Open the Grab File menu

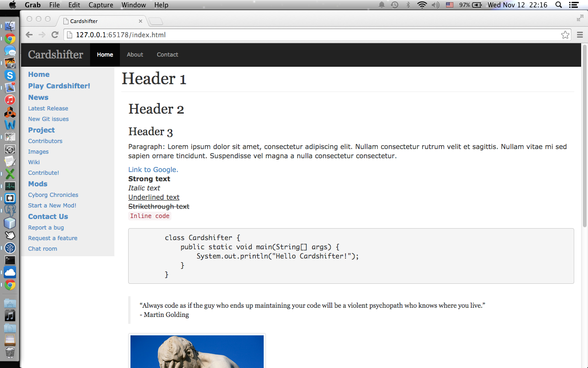pyautogui.click(x=54, y=5)
